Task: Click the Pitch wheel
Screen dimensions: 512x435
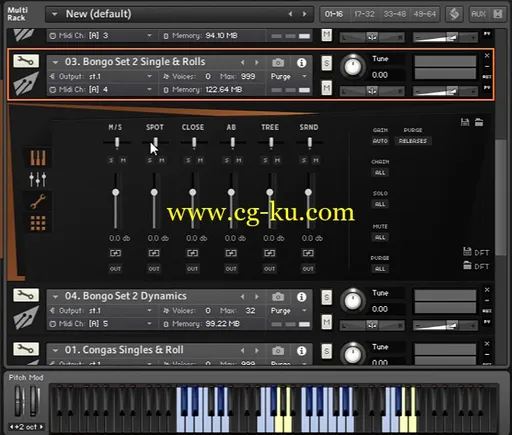Action: coord(19,401)
